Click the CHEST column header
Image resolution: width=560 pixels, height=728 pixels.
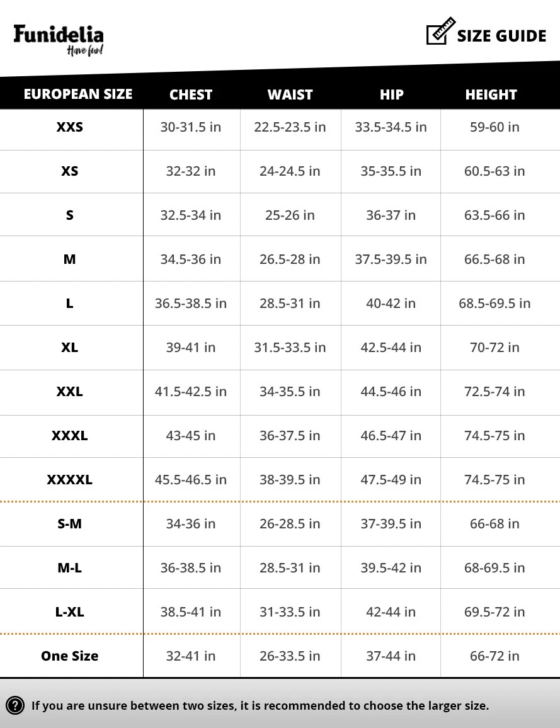191,94
